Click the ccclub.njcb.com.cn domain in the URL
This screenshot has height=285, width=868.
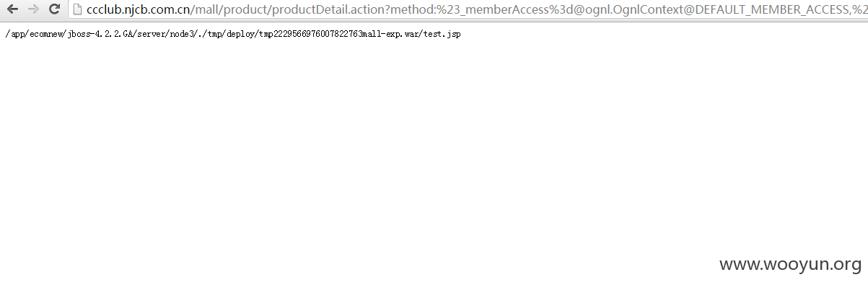[138, 9]
